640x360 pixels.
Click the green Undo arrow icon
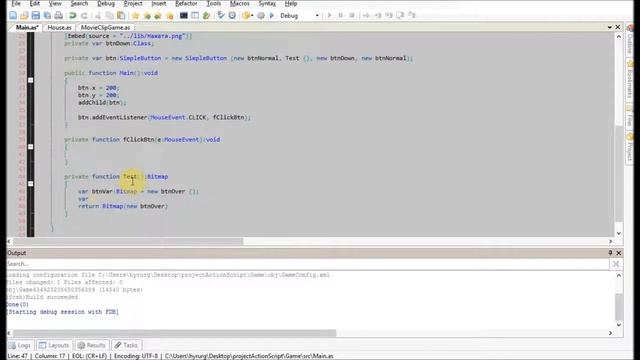(73, 16)
